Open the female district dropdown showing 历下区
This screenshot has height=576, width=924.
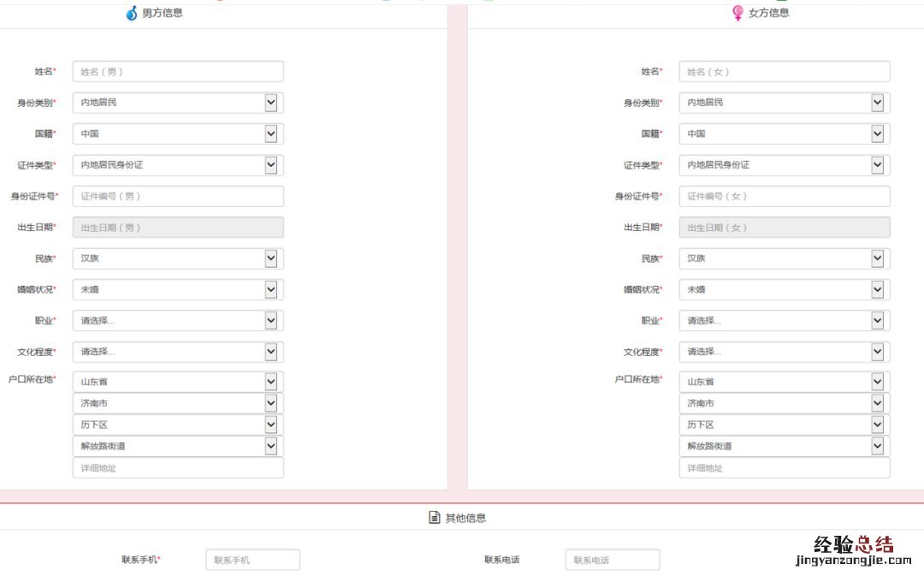pyautogui.click(x=878, y=424)
